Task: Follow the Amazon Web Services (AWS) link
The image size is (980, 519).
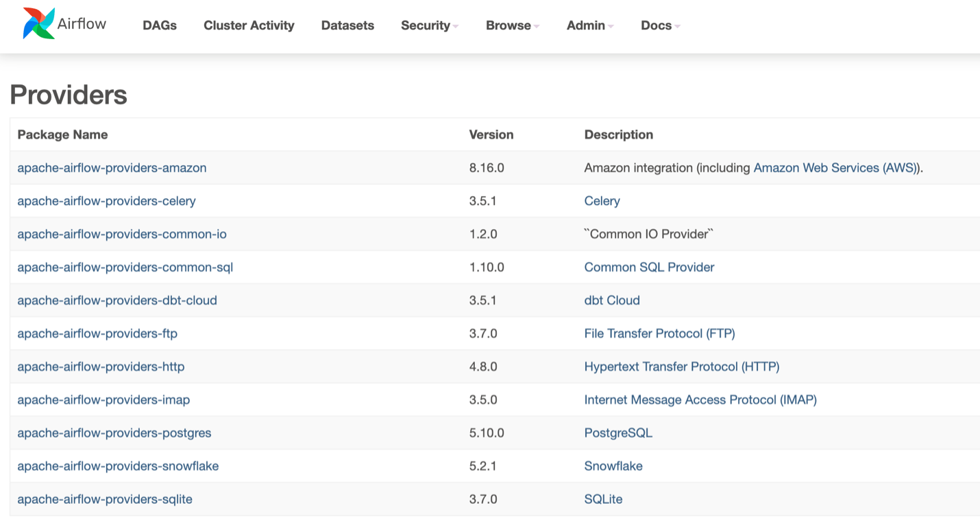Action: tap(837, 167)
